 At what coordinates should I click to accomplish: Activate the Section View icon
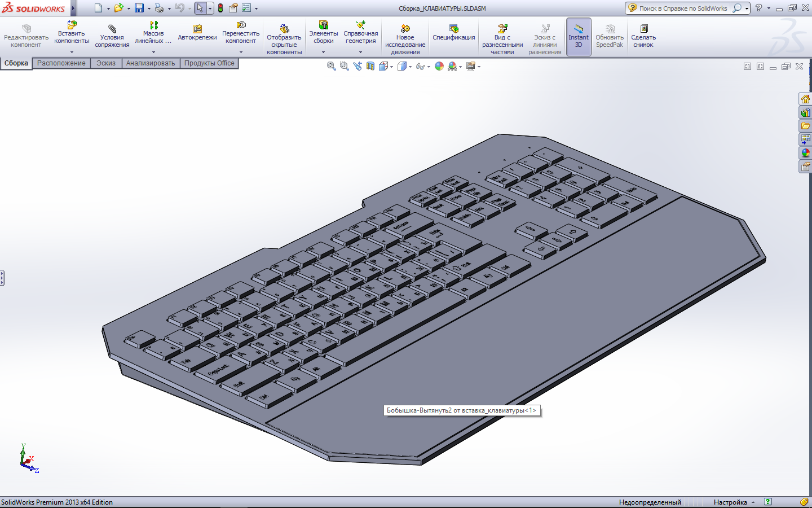pos(370,67)
